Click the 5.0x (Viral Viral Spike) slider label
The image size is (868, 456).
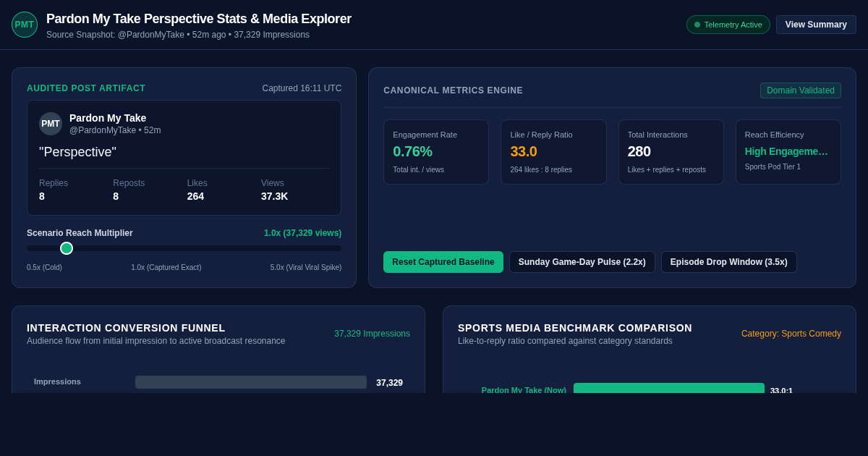tap(306, 267)
